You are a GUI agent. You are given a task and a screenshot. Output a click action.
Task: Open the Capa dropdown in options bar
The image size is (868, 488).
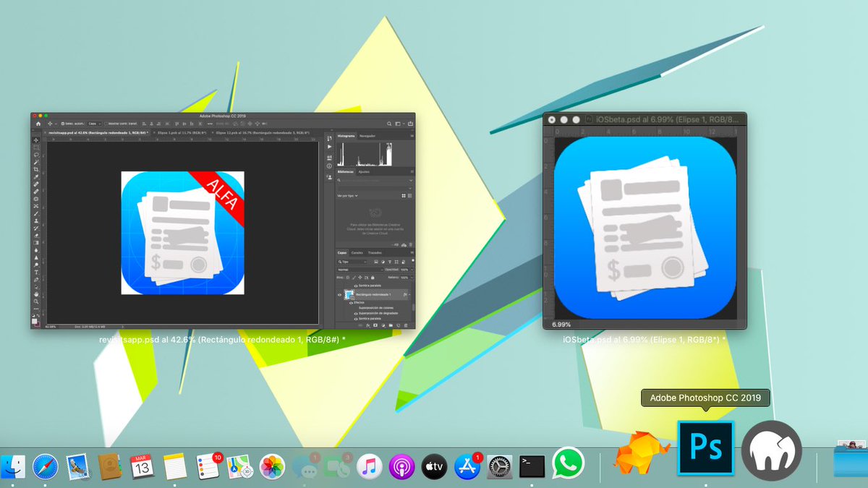95,124
